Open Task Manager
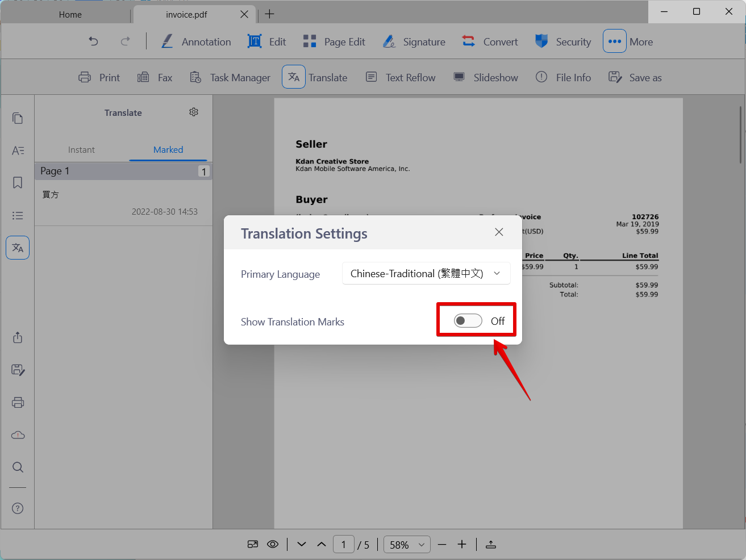The height and width of the screenshot is (560, 746). 230,77
